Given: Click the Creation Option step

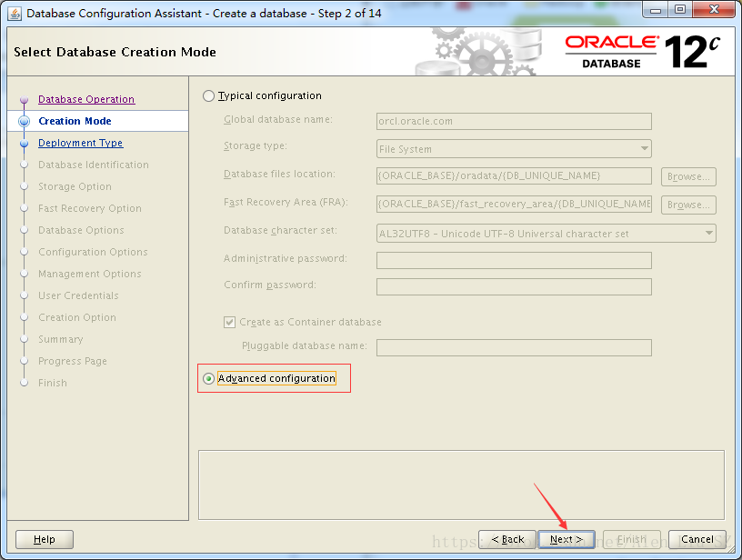Looking at the screenshot, I should point(77,317).
